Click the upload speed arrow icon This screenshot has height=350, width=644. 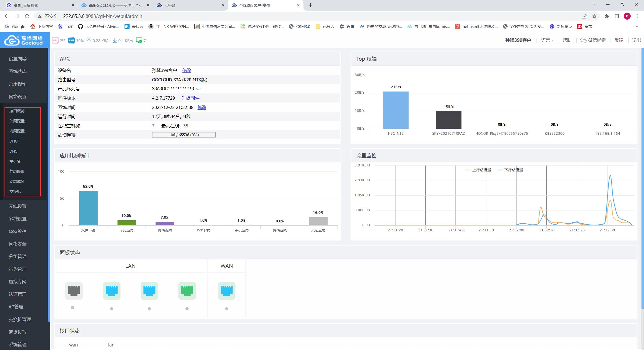[89, 40]
